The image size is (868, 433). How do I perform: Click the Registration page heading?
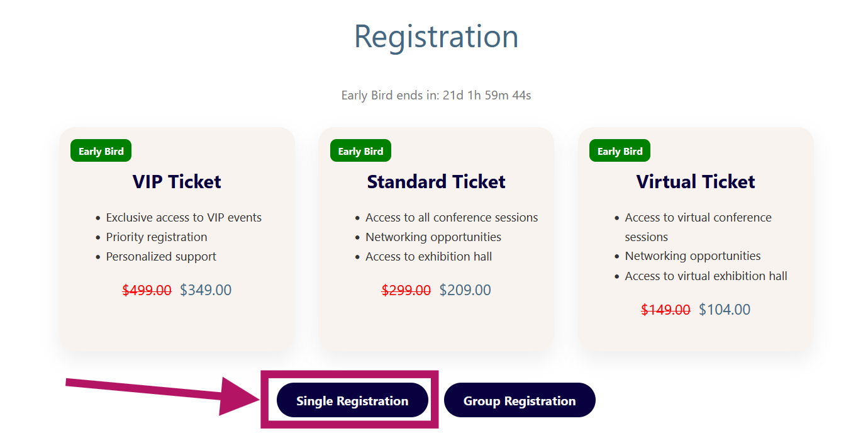coord(436,37)
